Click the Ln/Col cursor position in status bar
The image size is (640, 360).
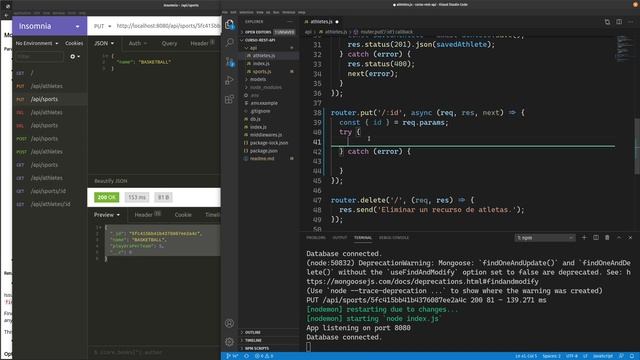526,356
